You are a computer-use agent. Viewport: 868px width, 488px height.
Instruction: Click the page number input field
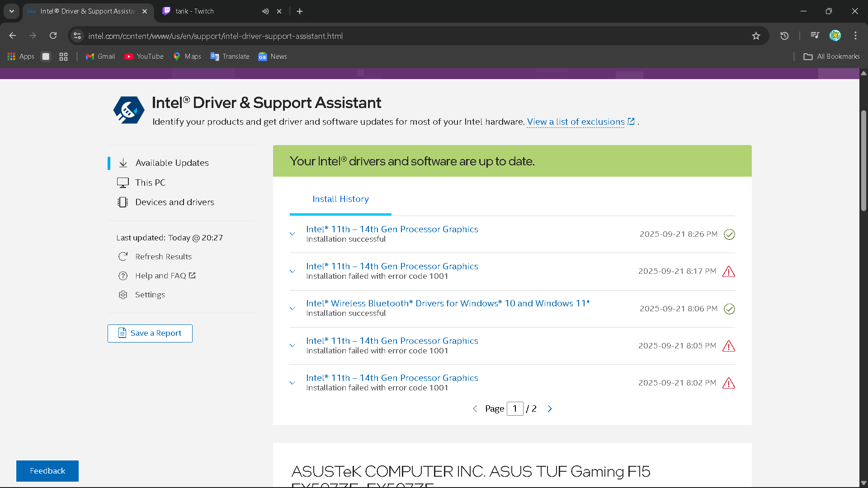point(515,408)
